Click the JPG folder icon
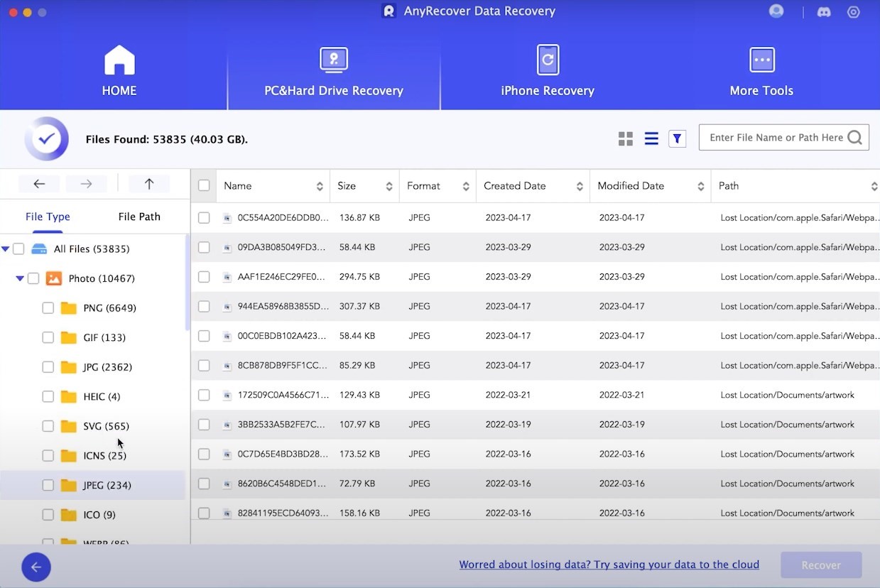The width and height of the screenshot is (880, 588). [69, 367]
